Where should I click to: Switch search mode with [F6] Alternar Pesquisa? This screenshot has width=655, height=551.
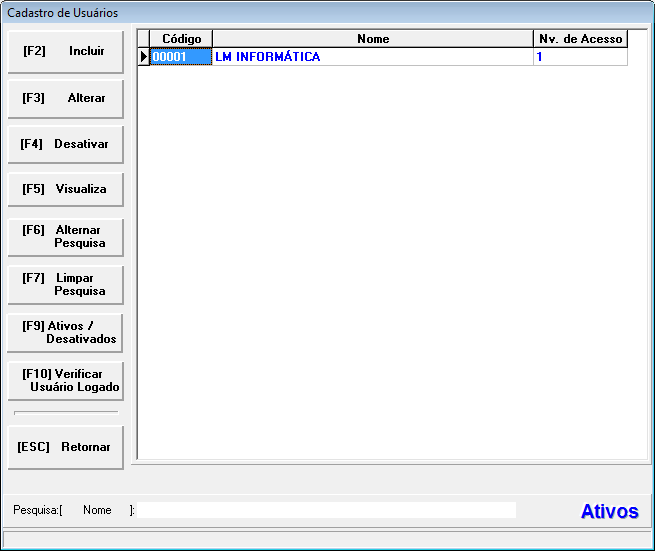coord(65,237)
